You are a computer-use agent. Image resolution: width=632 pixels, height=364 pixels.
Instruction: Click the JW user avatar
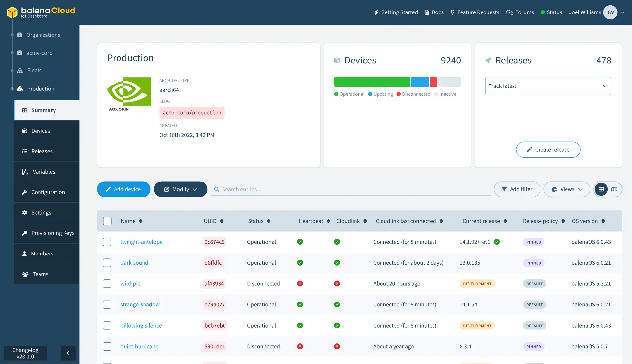(x=610, y=12)
